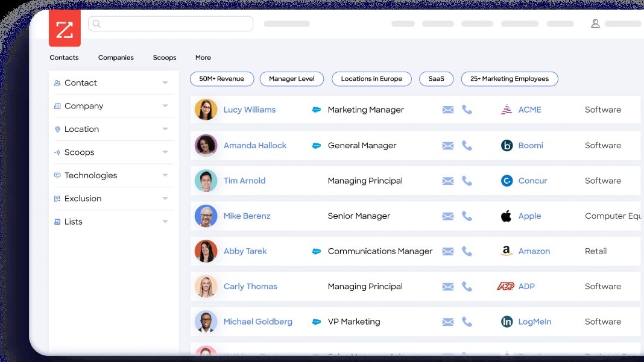This screenshot has width=644, height=362.
Task: Open the Companies tab
Action: pyautogui.click(x=116, y=57)
